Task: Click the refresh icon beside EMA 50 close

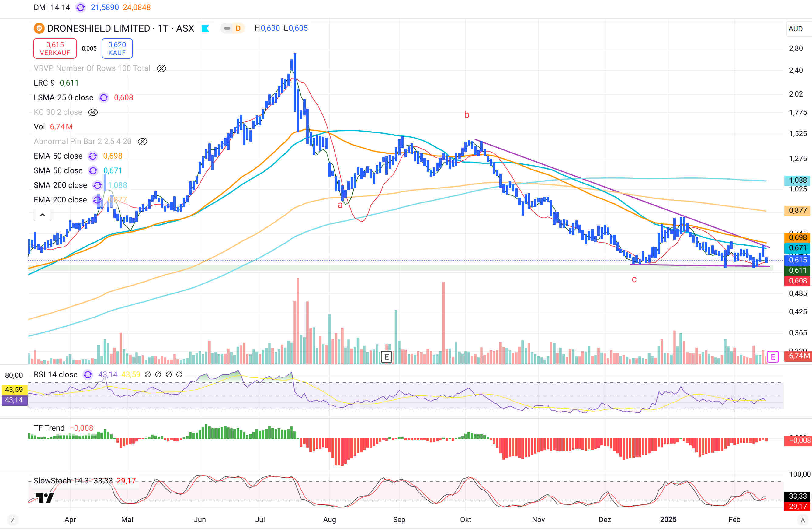Action: 93,156
